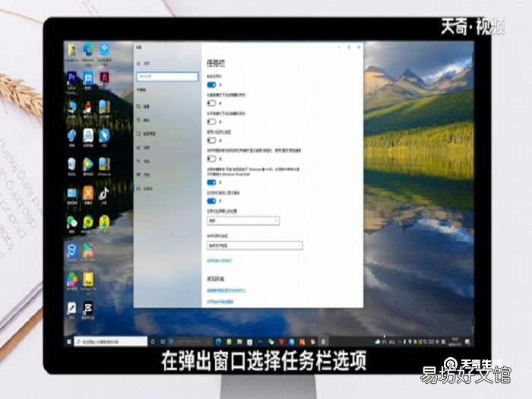532x399 pixels.
Task: Select 任务栏 (Taskbar) in Settings sidebar
Action: pyautogui.click(x=145, y=188)
